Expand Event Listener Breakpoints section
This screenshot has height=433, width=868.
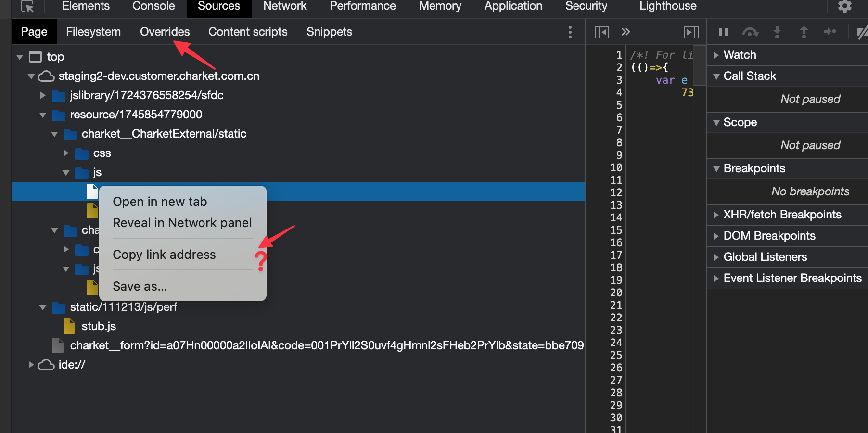[x=716, y=279]
